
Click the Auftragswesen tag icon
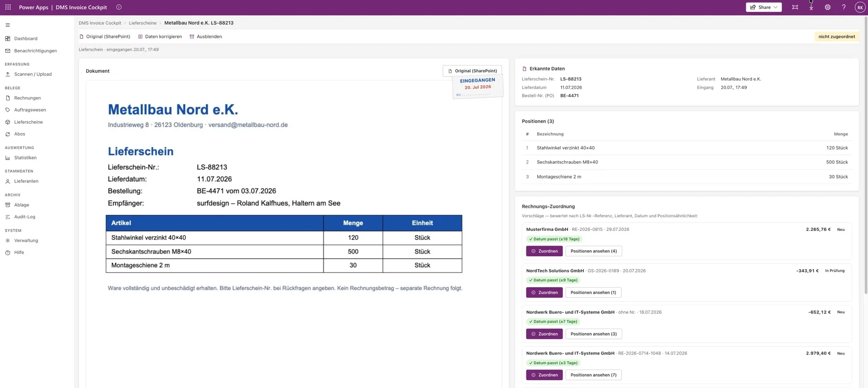point(8,110)
